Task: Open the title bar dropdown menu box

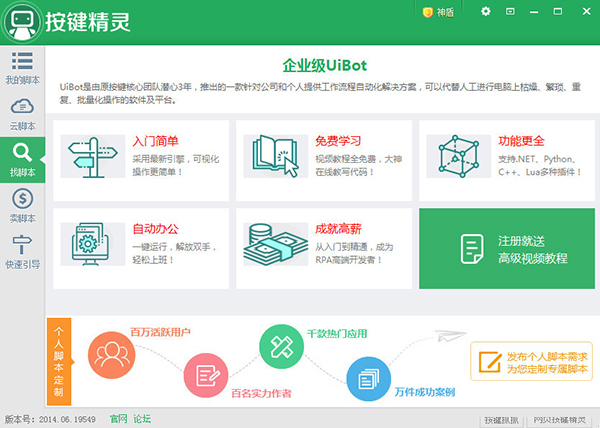Action: pyautogui.click(x=510, y=11)
